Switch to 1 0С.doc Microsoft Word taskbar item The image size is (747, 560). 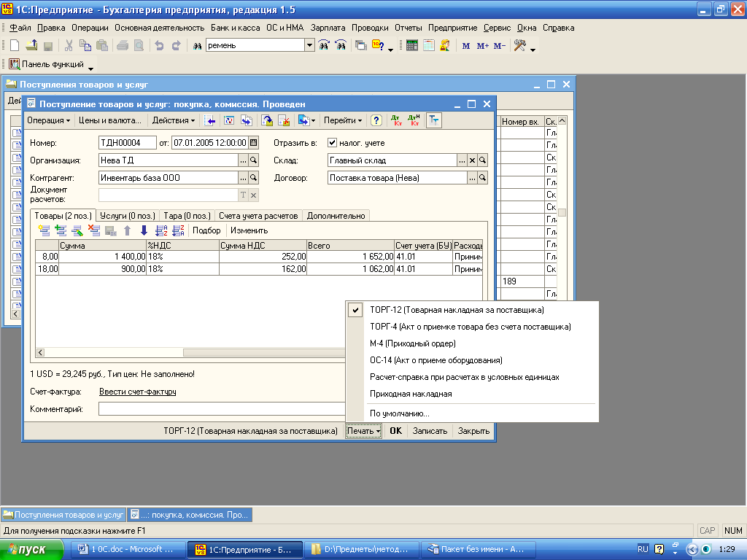click(x=128, y=550)
